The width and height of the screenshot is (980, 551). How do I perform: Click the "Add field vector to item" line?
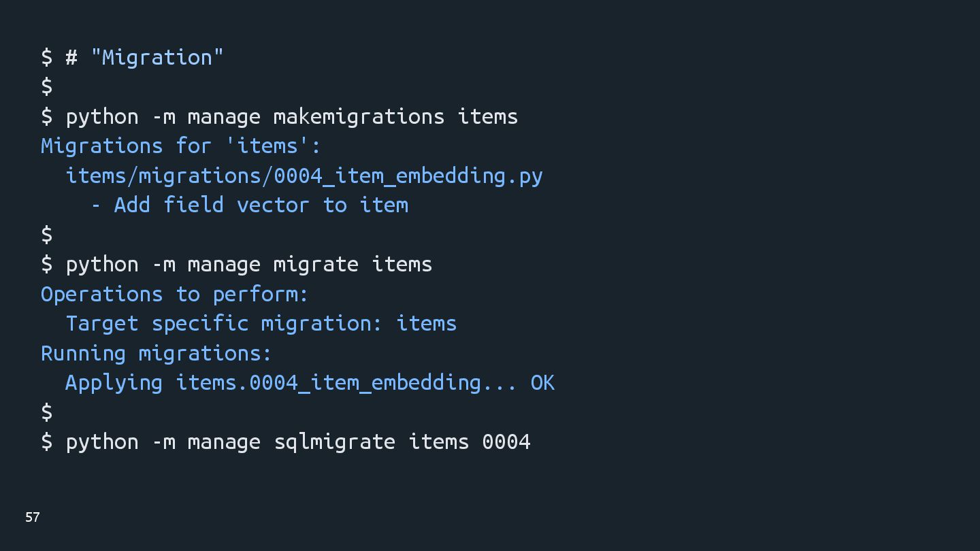pyautogui.click(x=261, y=205)
